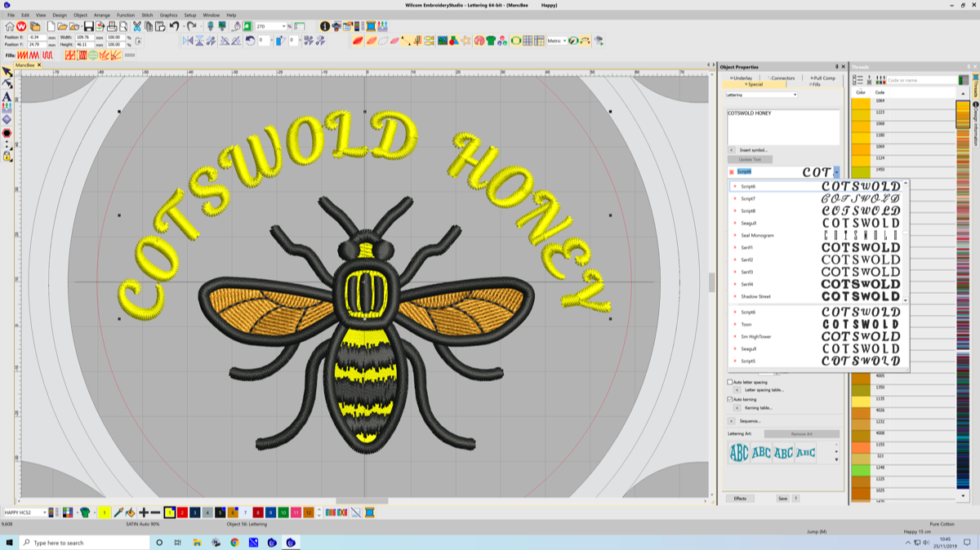This screenshot has width=980, height=550.
Task: Switch to the Pull Comp tab
Action: click(823, 78)
